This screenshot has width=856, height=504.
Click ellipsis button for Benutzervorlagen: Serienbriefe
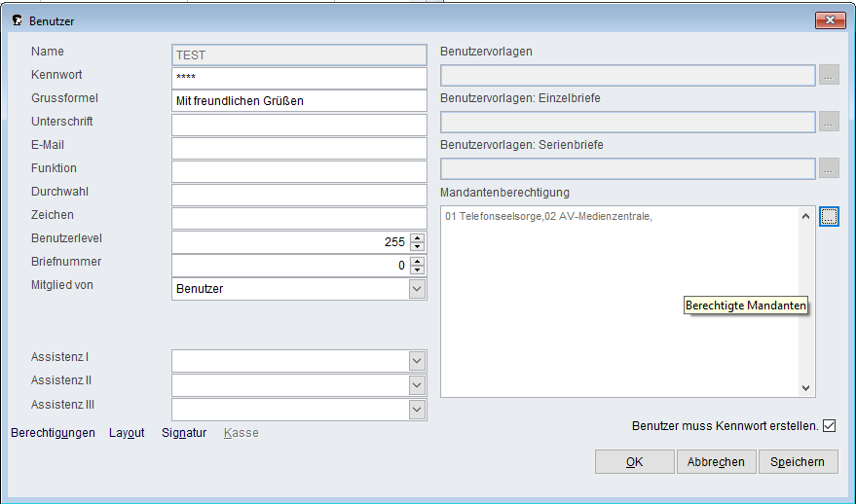(x=829, y=168)
